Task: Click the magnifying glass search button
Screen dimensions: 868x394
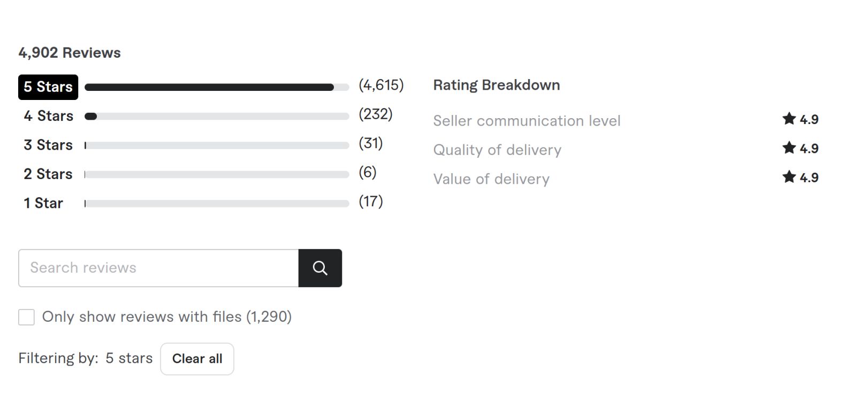Action: tap(320, 268)
